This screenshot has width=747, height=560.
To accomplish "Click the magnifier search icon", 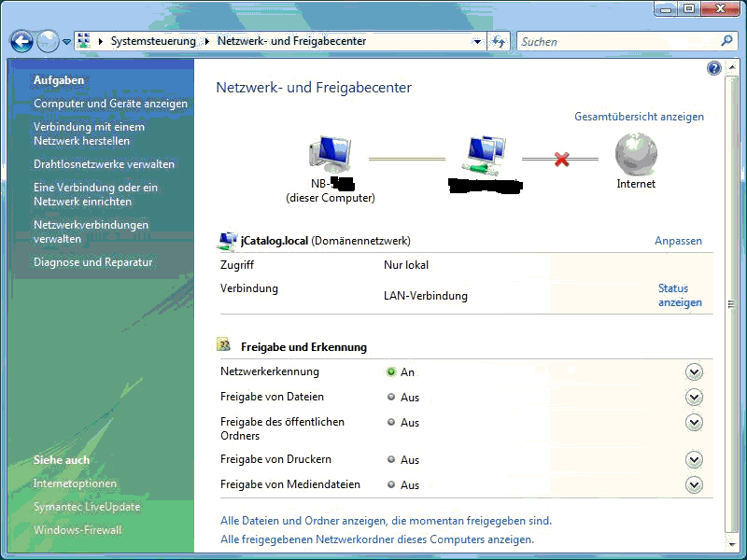I will (x=726, y=41).
